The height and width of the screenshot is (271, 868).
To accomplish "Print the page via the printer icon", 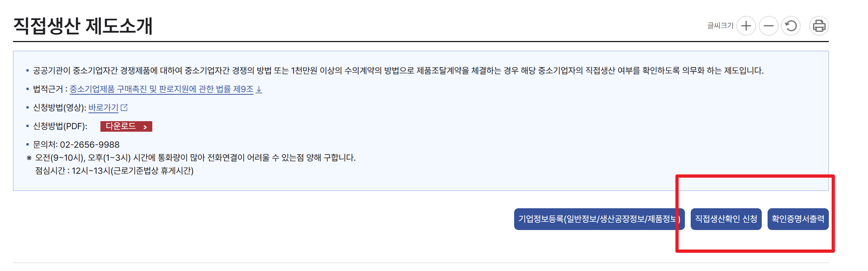I will (x=819, y=26).
